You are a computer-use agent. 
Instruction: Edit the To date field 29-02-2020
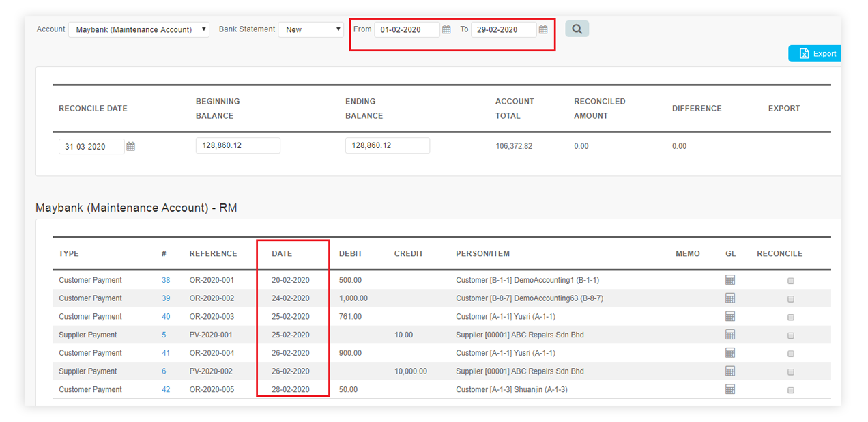pos(504,29)
